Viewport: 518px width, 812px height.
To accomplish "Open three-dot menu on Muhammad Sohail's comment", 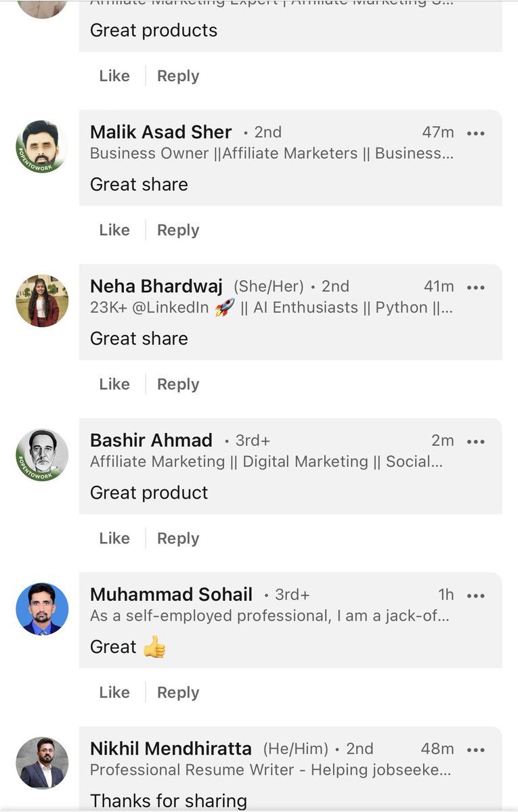I will click(x=476, y=596).
